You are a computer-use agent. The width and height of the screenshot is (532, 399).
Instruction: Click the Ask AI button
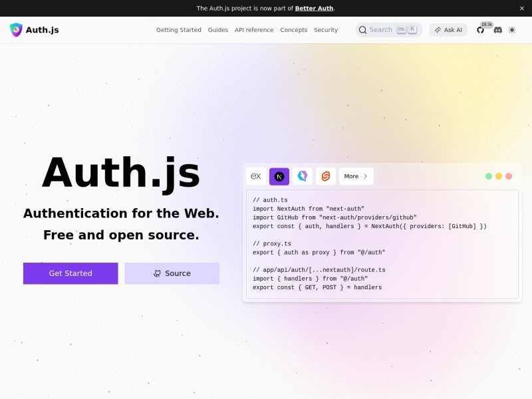click(448, 30)
